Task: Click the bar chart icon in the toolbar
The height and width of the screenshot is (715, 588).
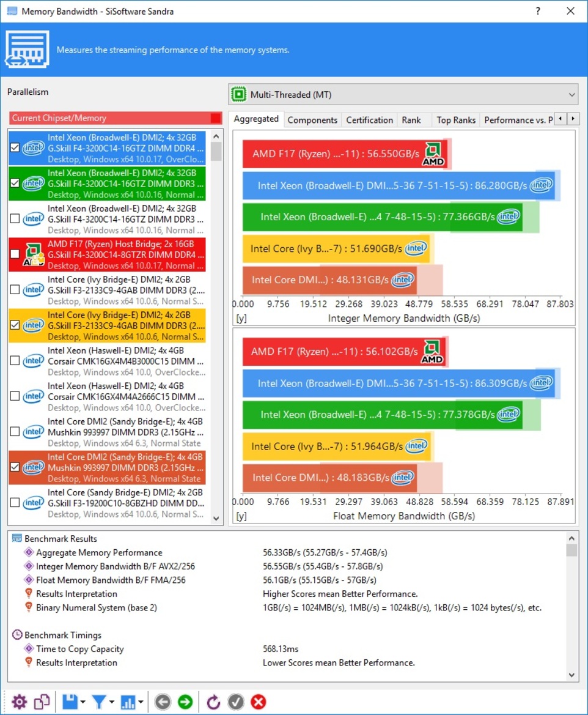Action: (128, 702)
